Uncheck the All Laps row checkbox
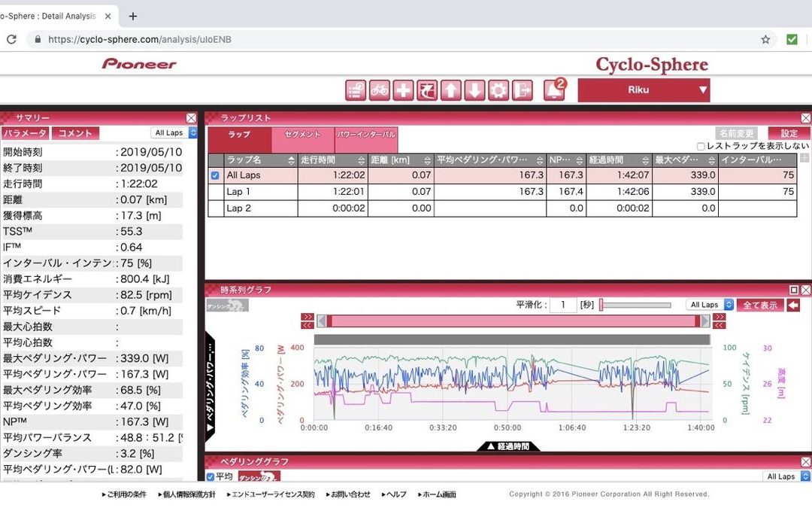Viewport: 812px width, 508px height. tap(215, 175)
